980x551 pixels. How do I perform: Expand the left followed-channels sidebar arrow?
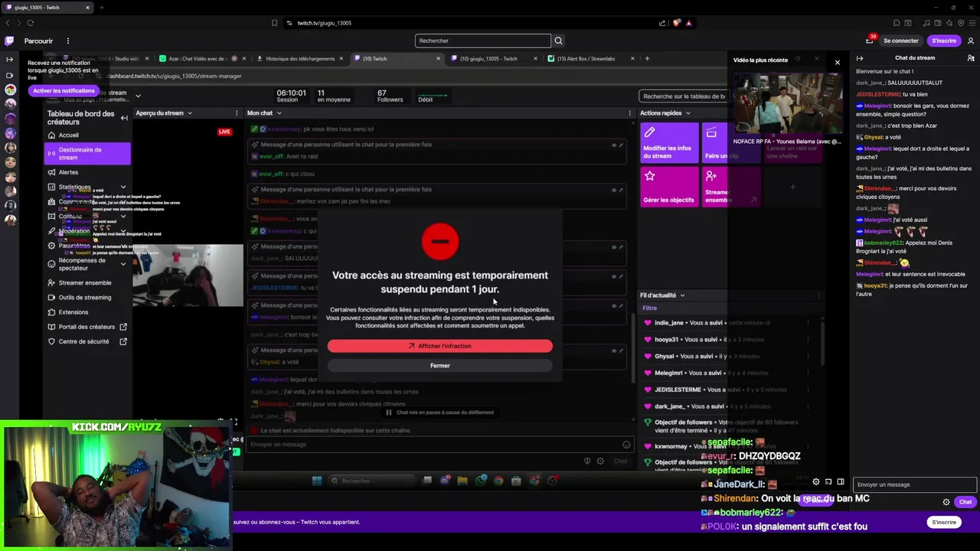9,59
